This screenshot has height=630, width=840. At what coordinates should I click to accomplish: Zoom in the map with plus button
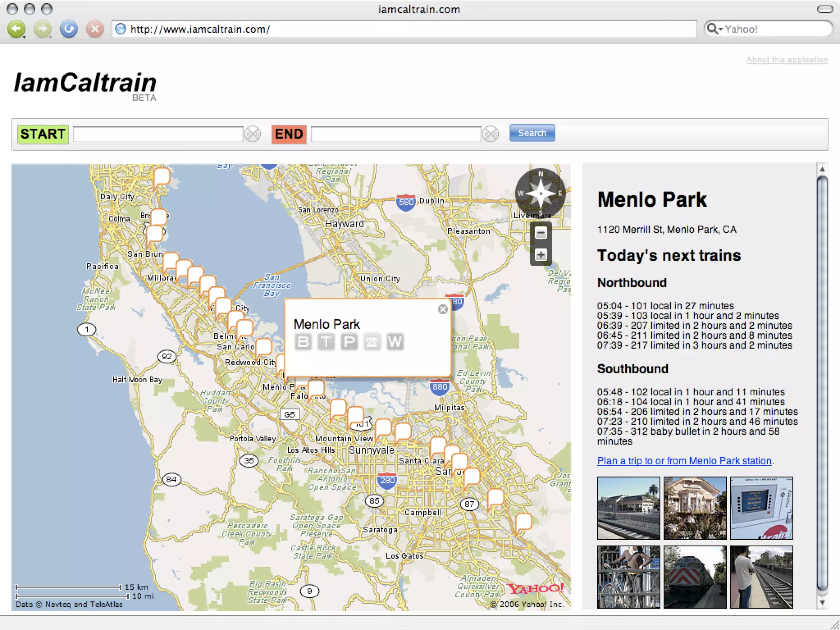(x=541, y=255)
